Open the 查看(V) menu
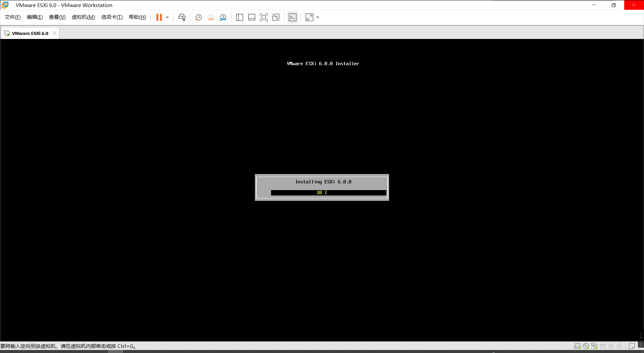 click(x=57, y=17)
